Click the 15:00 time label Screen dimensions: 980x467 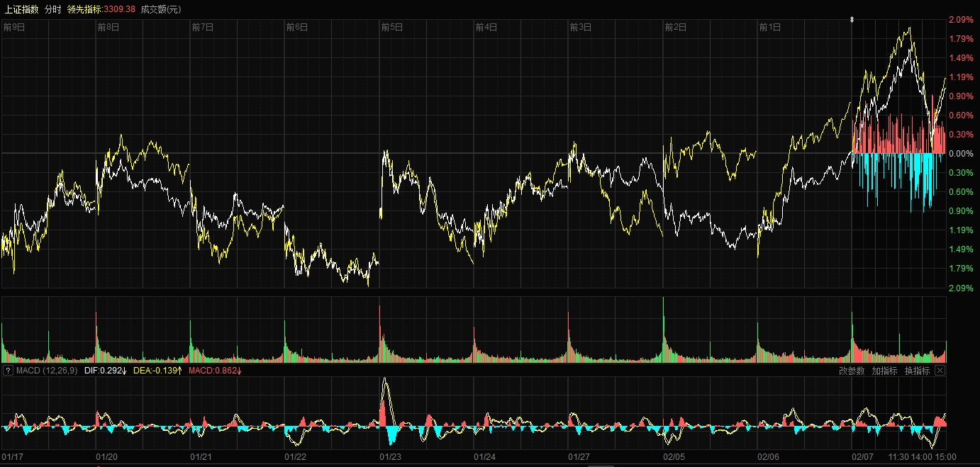tap(946, 457)
